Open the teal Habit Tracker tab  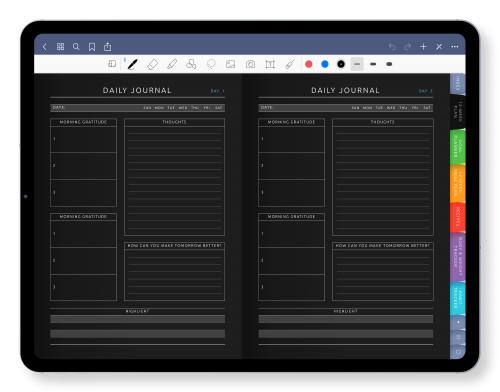tap(458, 299)
